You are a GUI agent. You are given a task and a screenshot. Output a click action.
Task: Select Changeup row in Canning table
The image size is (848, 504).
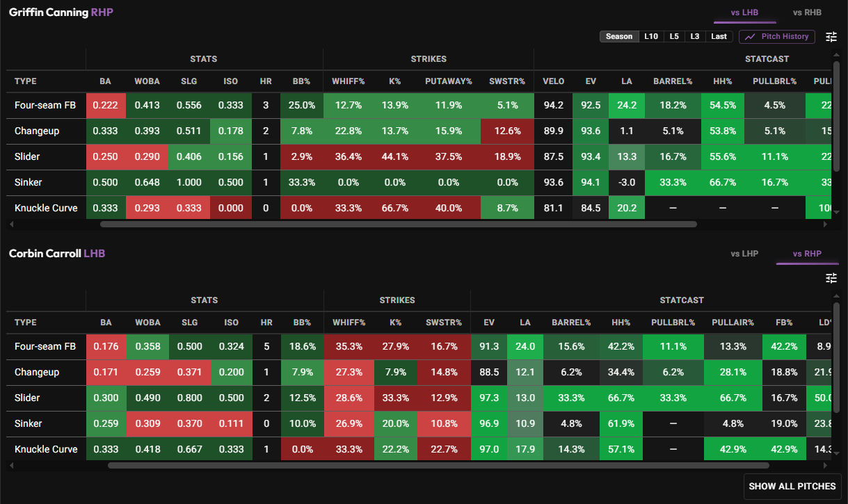coord(419,131)
